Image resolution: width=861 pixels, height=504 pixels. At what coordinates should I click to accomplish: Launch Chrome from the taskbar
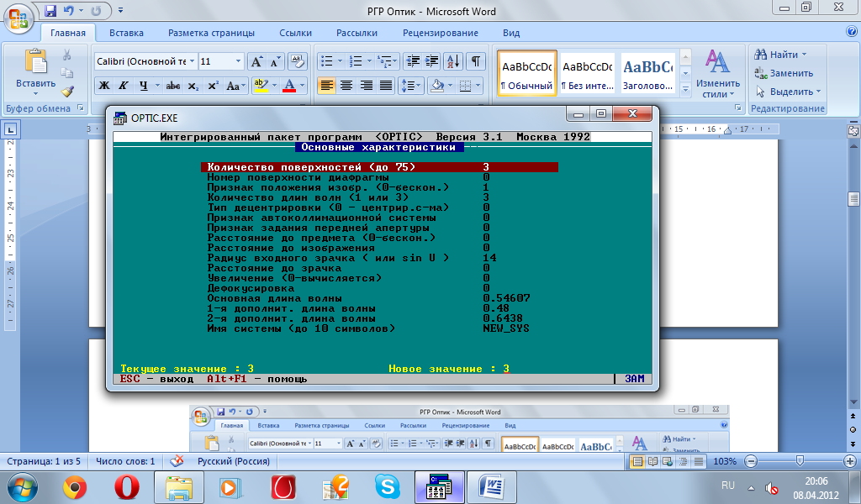pyautogui.click(x=75, y=486)
